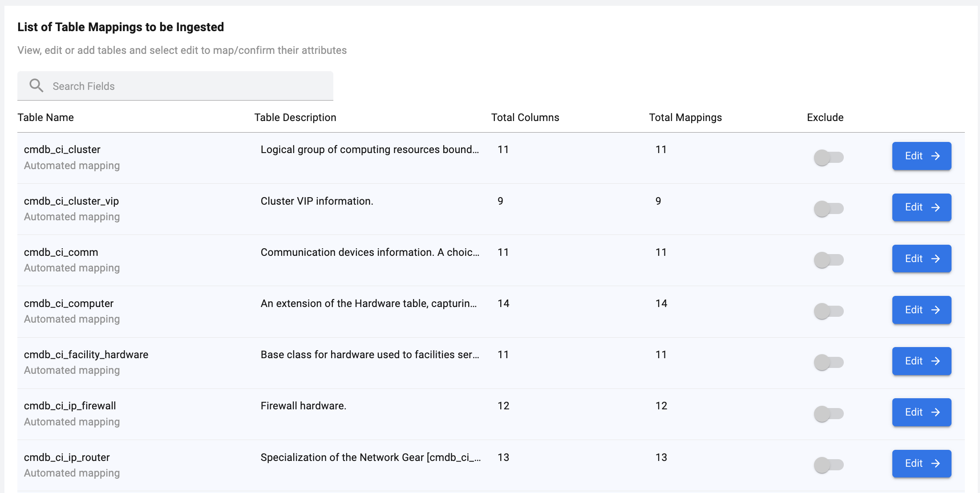Click Total Columns value 14 for cmdb_ci_computer

tap(503, 303)
